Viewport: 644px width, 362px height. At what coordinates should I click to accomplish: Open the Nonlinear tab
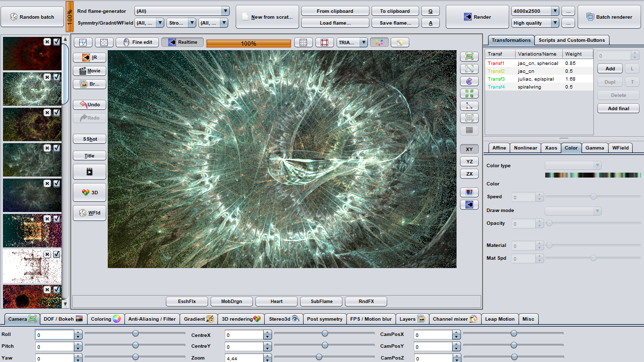pyautogui.click(x=525, y=148)
